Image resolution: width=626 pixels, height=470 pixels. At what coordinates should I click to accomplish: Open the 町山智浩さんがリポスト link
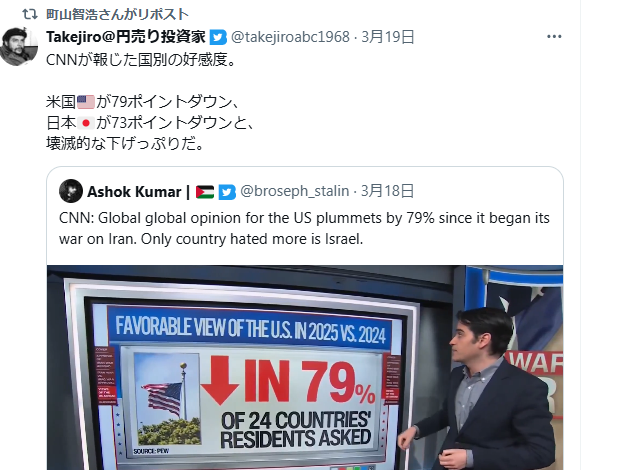tap(117, 14)
